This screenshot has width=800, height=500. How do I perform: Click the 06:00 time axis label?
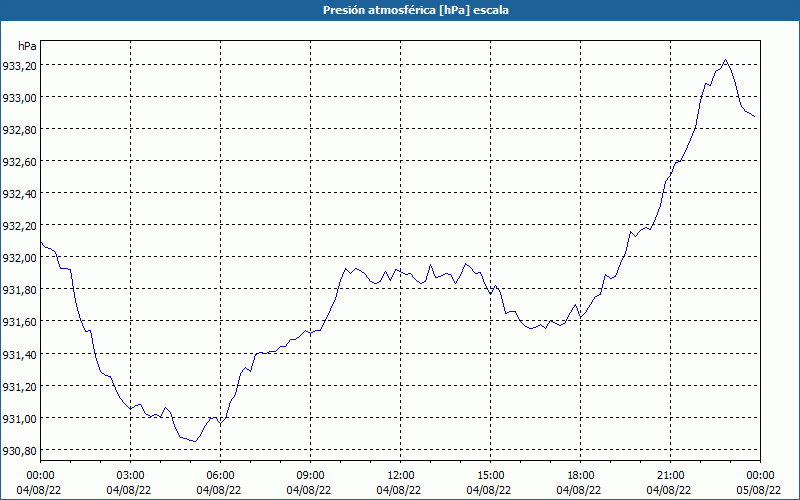pyautogui.click(x=220, y=476)
